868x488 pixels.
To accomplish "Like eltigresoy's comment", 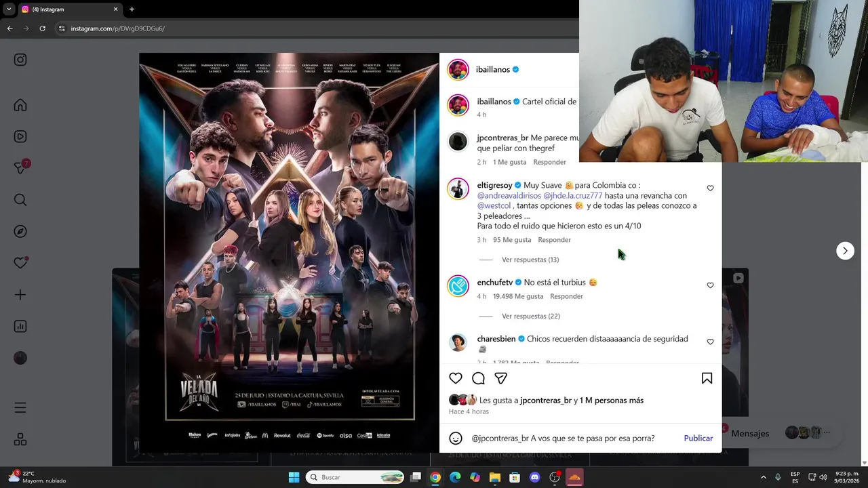I will coord(710,188).
